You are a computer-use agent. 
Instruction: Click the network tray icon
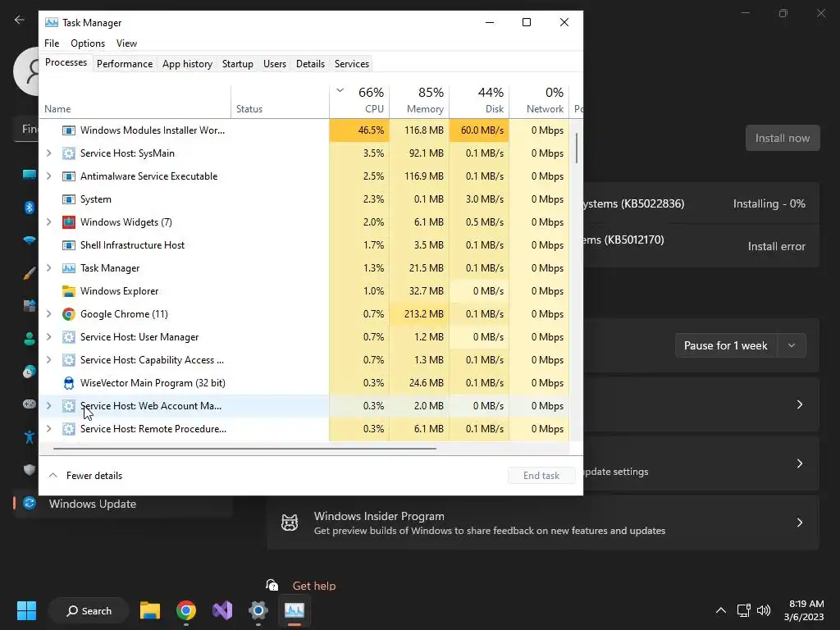tap(743, 610)
